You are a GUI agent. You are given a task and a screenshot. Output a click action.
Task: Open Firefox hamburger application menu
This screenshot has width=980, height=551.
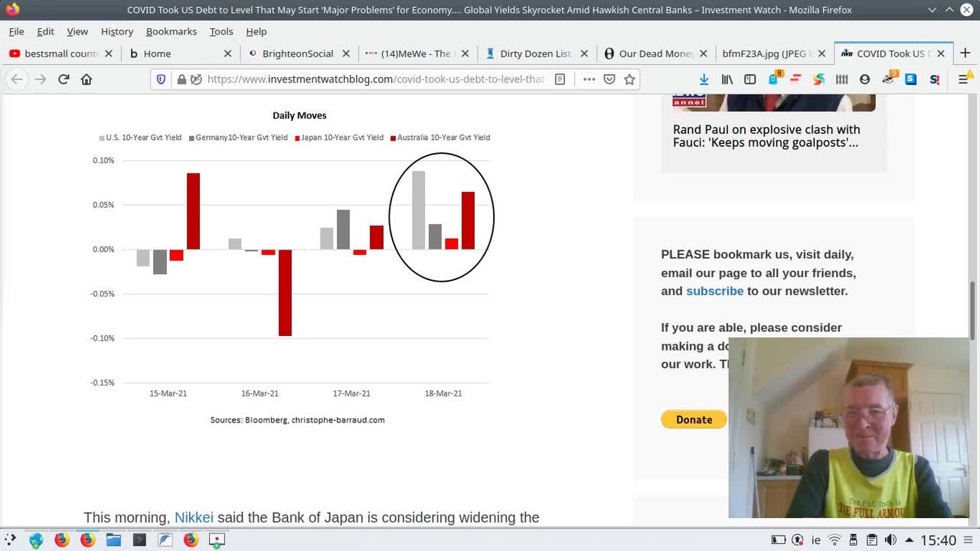(964, 80)
